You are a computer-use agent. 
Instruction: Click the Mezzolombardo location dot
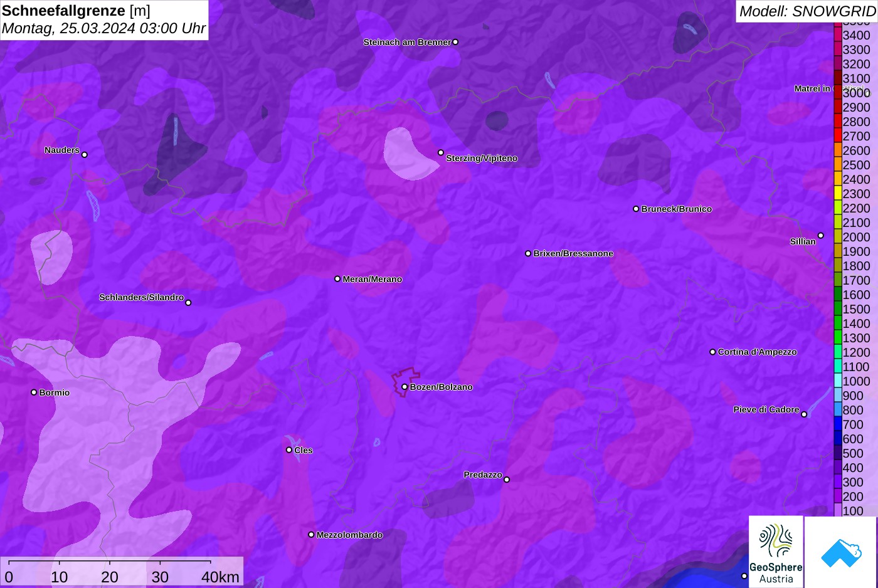tap(311, 535)
